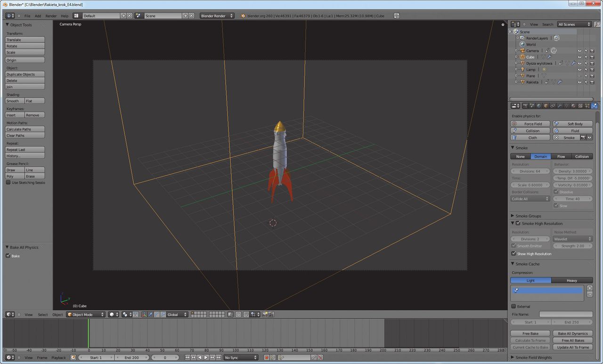This screenshot has width=603, height=364.
Task: Toggle the Dissolve smoke checkbox
Action: (x=556, y=192)
